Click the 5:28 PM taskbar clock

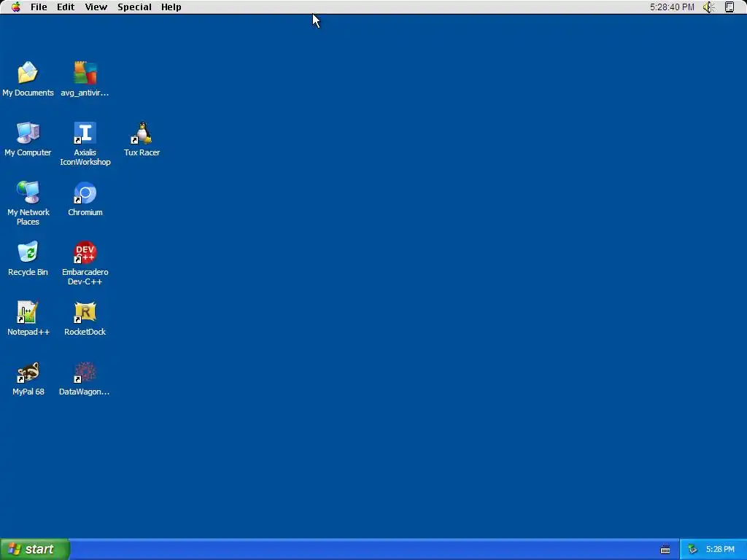(720, 550)
